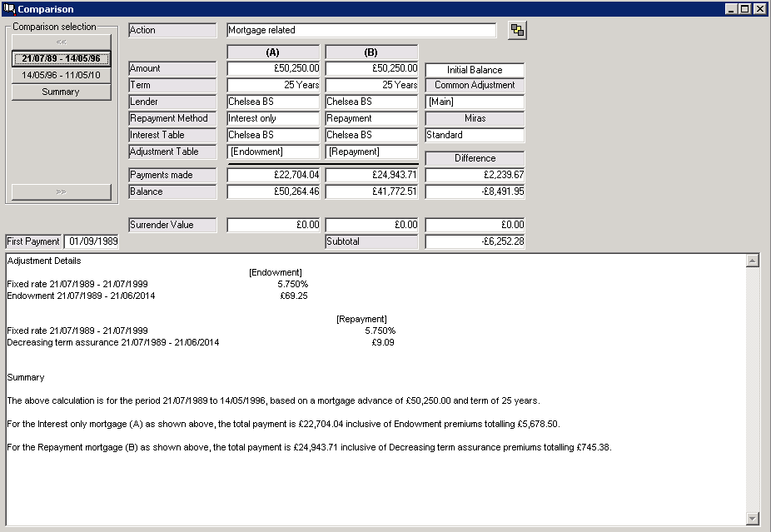The image size is (771, 532).
Task: Click column B Adjustment Table '[Repayment]'
Action: (371, 152)
